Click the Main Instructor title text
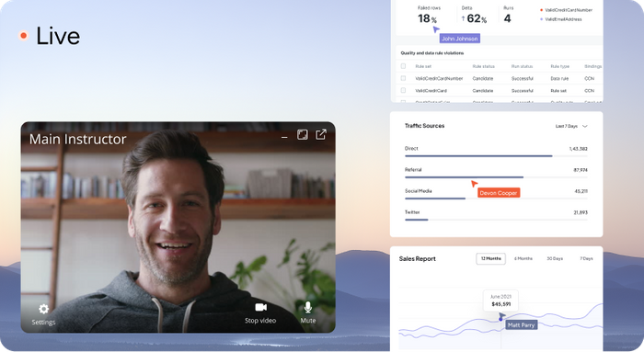 [x=77, y=139]
